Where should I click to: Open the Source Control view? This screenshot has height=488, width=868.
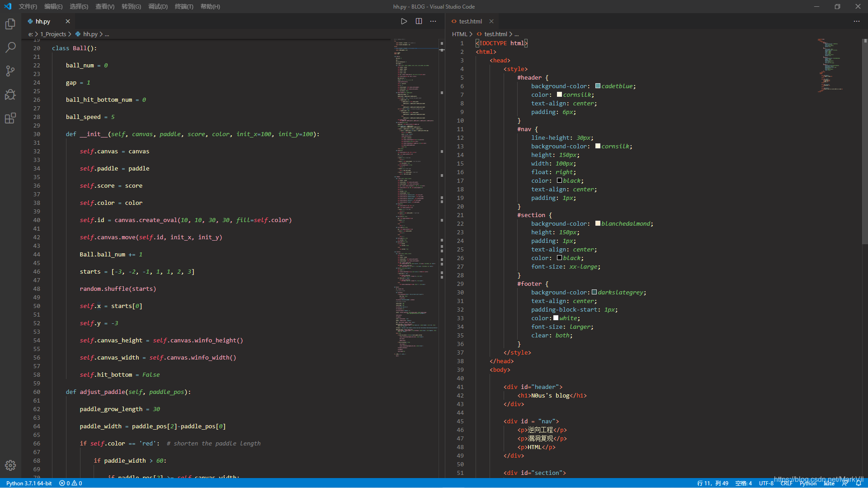pyautogui.click(x=10, y=71)
